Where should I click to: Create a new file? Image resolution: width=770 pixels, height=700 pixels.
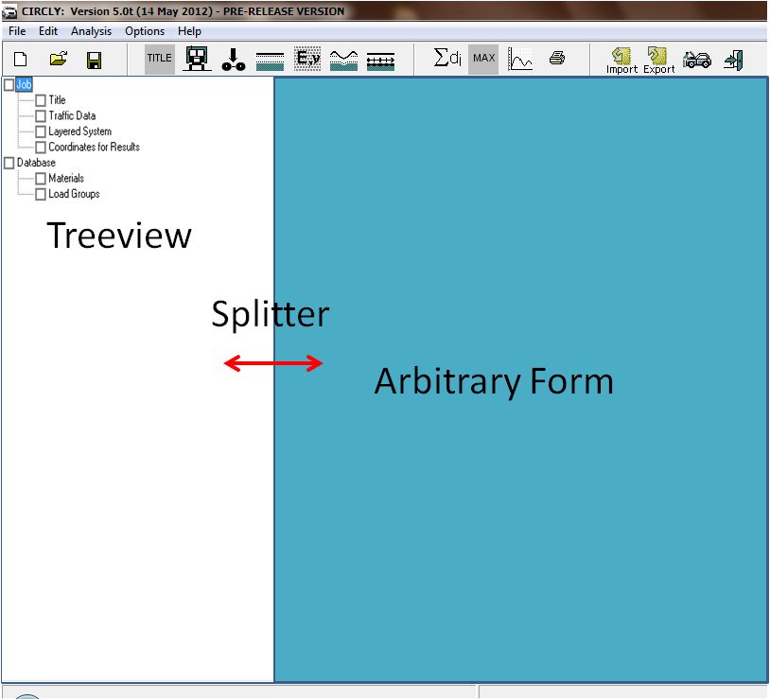20,58
